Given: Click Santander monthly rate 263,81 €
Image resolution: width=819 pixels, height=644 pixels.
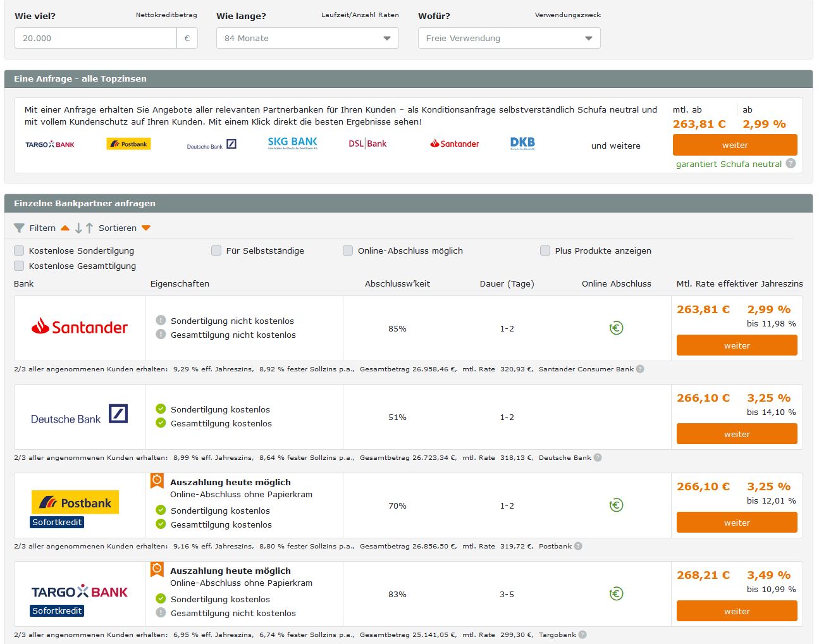Looking at the screenshot, I should click(x=703, y=309).
